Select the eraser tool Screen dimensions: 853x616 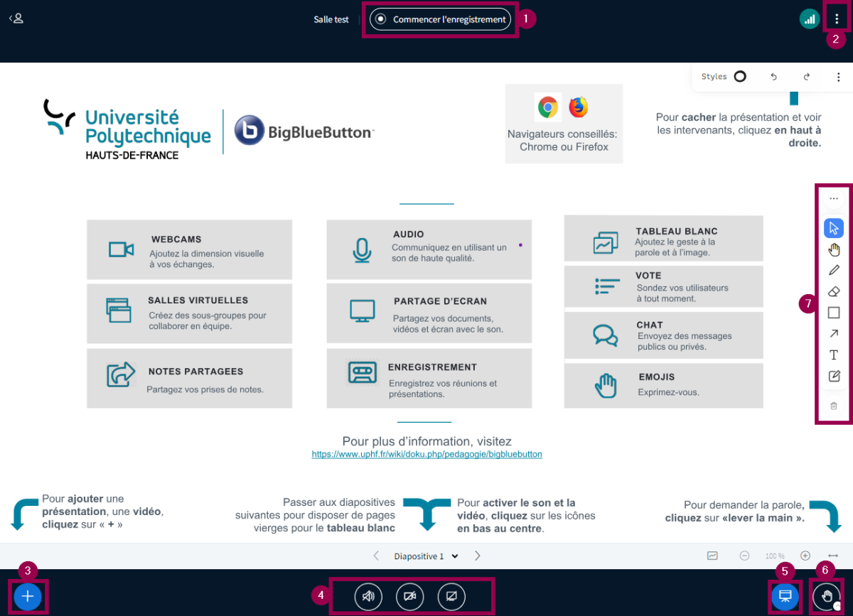tap(834, 291)
